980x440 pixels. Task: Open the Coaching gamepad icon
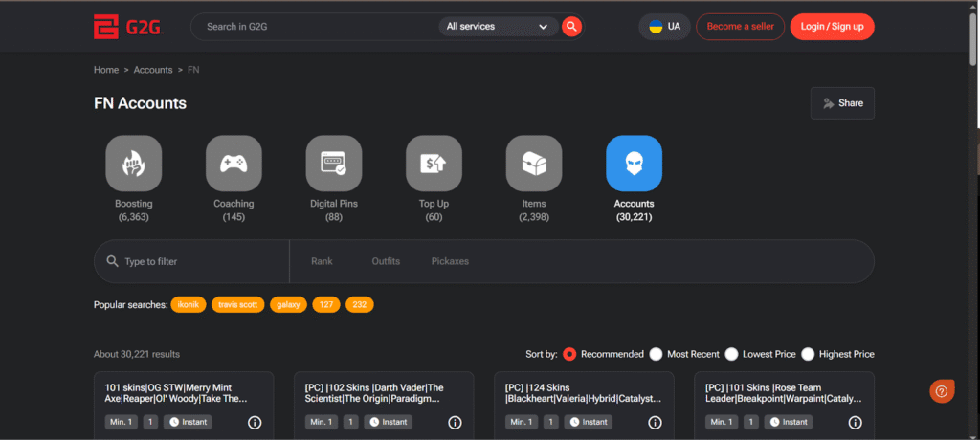click(x=234, y=163)
